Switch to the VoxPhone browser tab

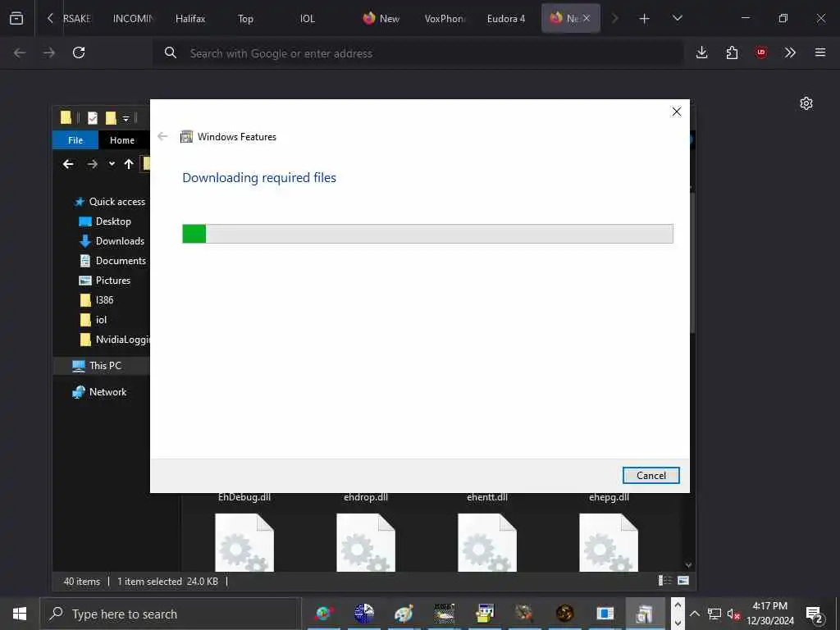pyautogui.click(x=445, y=18)
